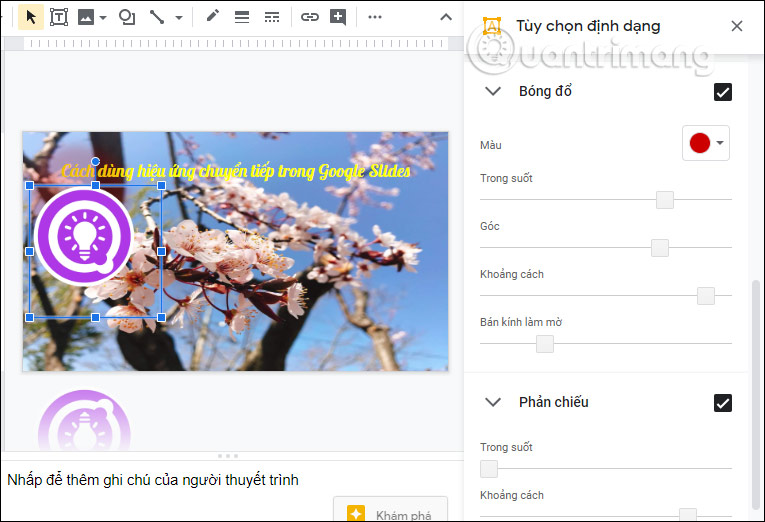Click the insert link icon
This screenshot has height=522, width=765.
[x=310, y=17]
